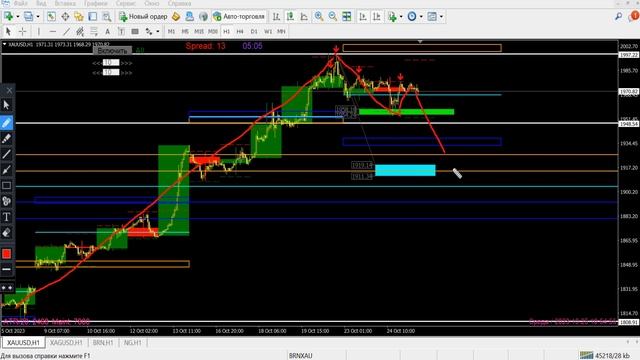Switch timeframe to H4
640x360 pixels.
(240, 31)
